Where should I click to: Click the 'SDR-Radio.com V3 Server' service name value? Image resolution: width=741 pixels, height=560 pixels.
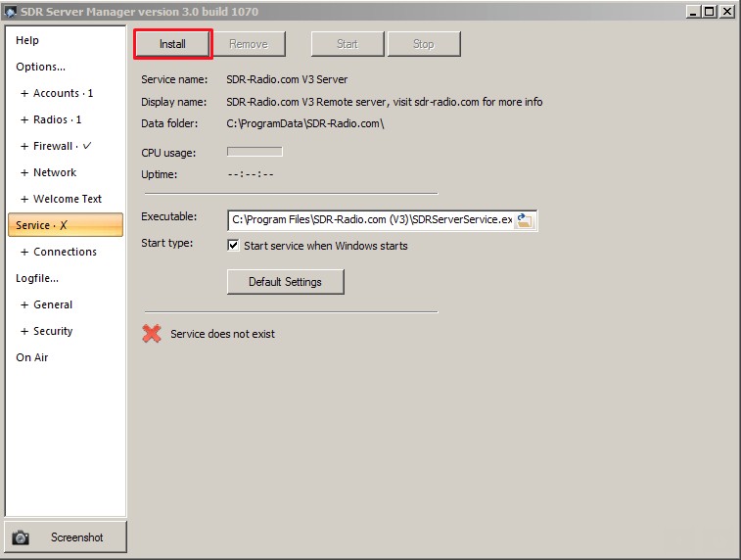pos(287,79)
